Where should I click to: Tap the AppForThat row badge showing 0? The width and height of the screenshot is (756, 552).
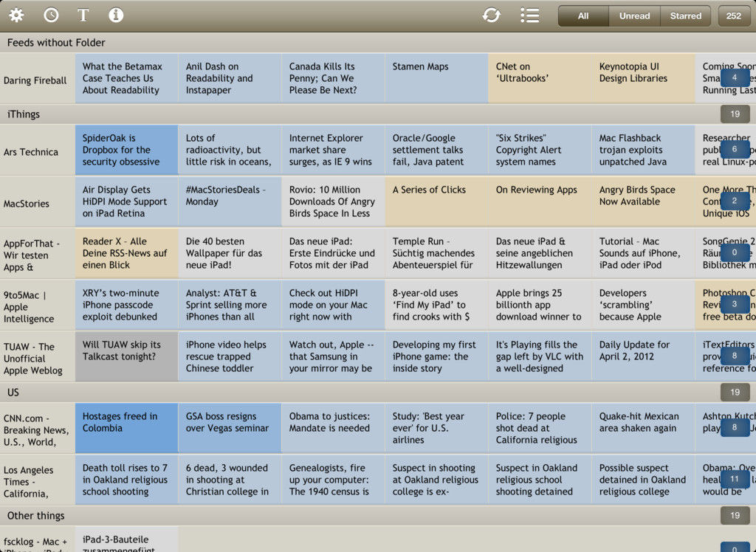coord(735,252)
